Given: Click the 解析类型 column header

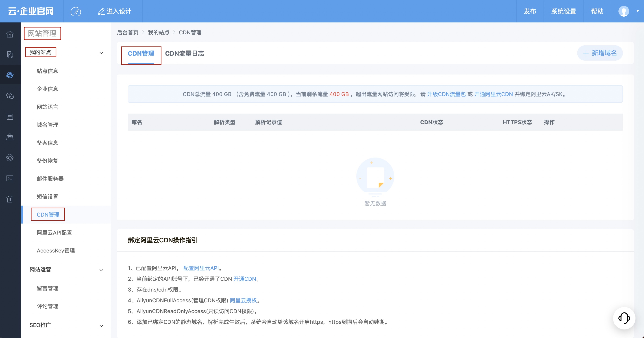Looking at the screenshot, I should (224, 122).
